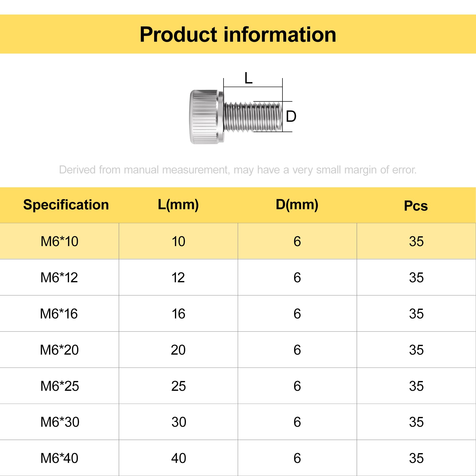Select the M6*30 specification cell
The image size is (476, 476).
[59, 422]
